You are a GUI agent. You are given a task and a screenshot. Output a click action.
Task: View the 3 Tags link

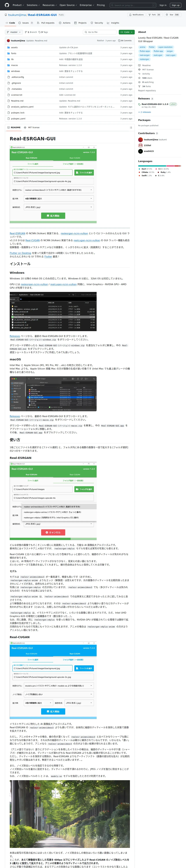click(x=43, y=32)
